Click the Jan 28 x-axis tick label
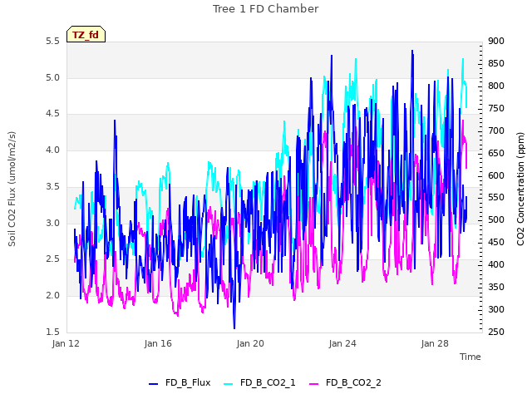532x399 pixels. 435,343
